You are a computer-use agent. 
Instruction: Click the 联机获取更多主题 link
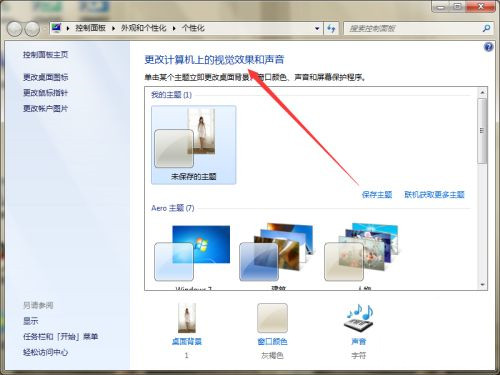click(434, 195)
